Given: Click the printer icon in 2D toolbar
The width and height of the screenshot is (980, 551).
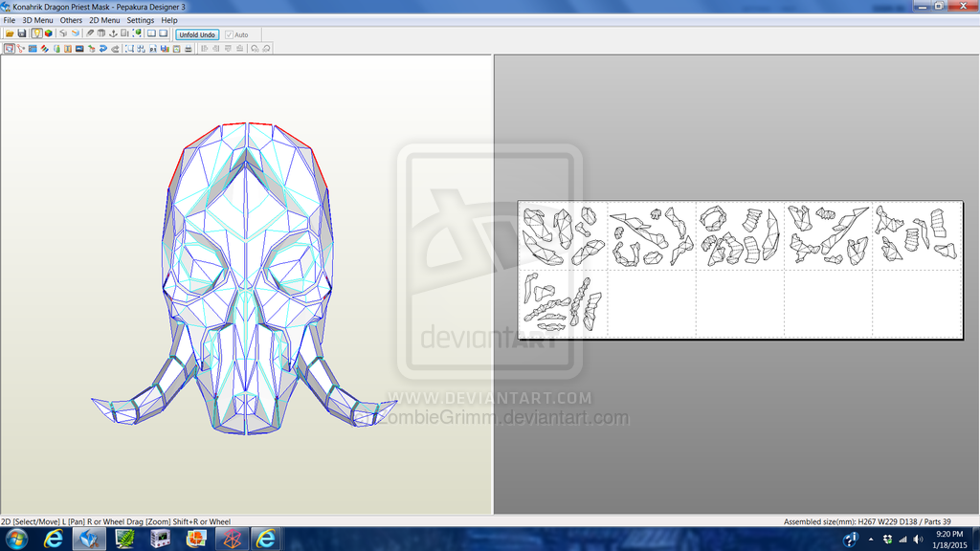Looking at the screenshot, I should pyautogui.click(x=189, y=49).
